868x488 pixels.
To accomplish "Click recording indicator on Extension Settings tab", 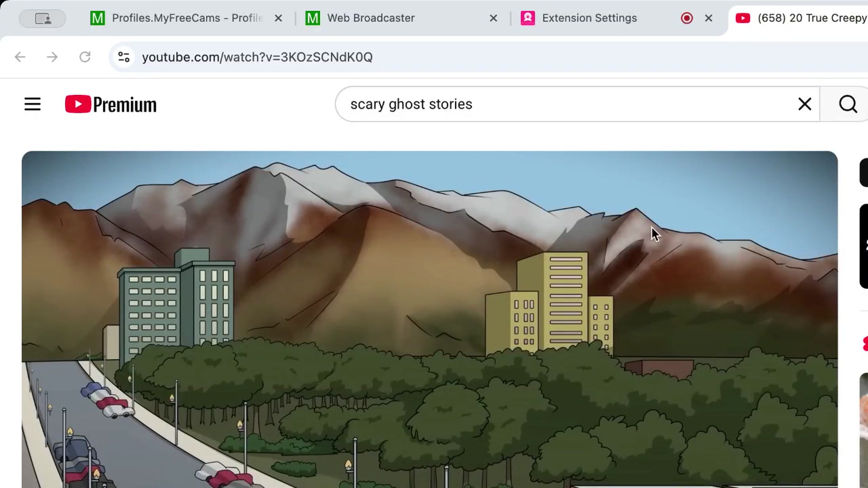I will (x=687, y=18).
